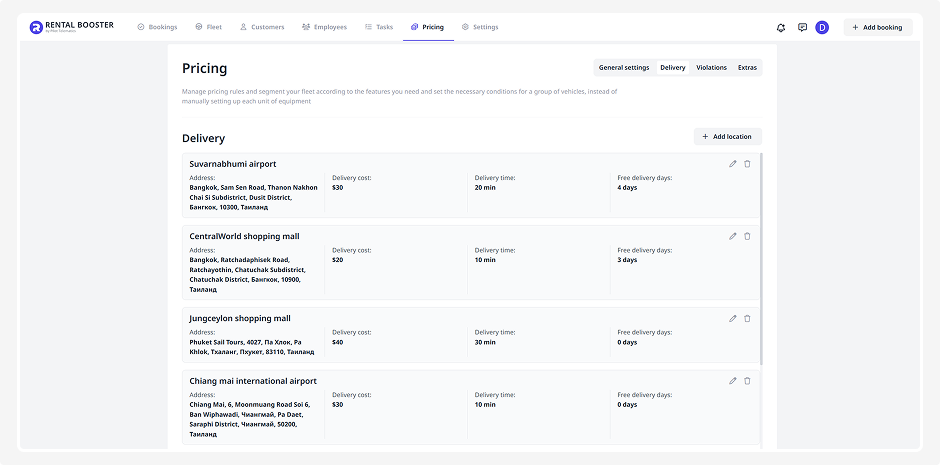Screen dimensions: 940x465
Task: Delete the Suvarnabhumi airport location
Action: click(747, 164)
